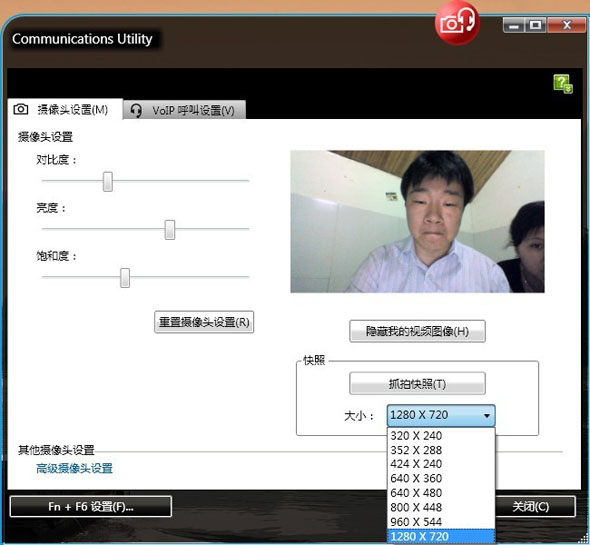590x545 pixels.
Task: Switch to the VoIP 呼叫设置(V) tab
Action: tap(185, 110)
